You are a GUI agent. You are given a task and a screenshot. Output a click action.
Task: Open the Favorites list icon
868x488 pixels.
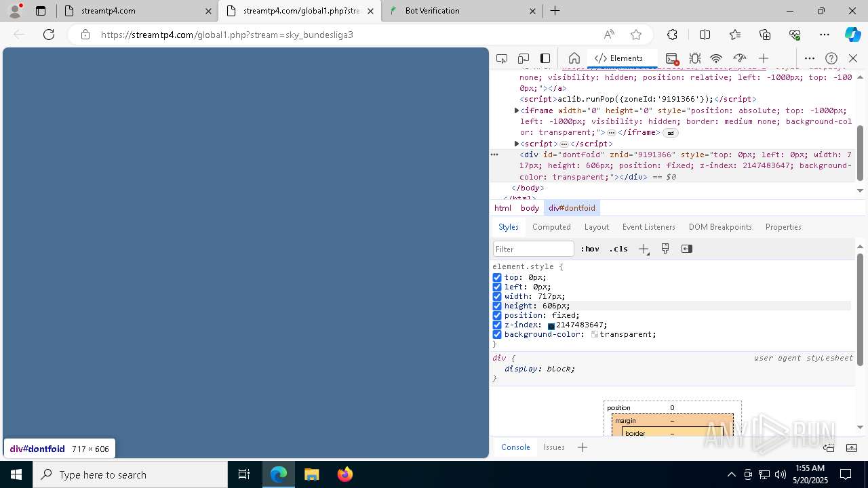[x=735, y=35]
